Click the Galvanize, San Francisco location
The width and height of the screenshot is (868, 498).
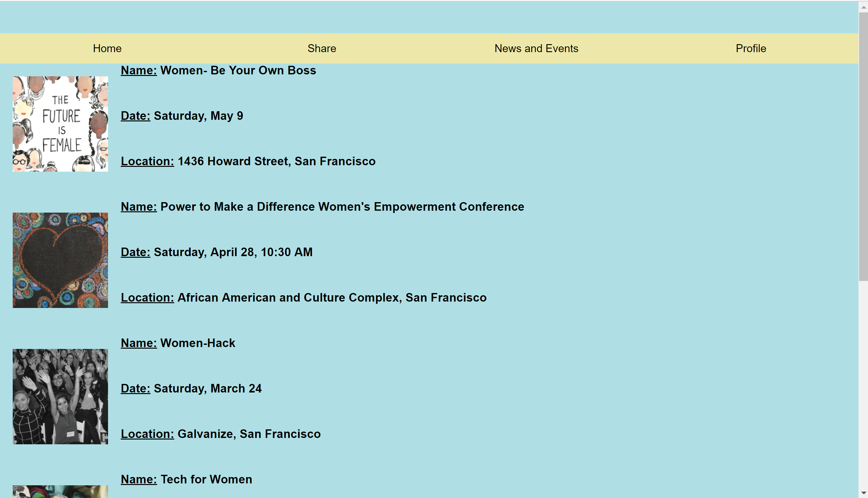coord(249,434)
